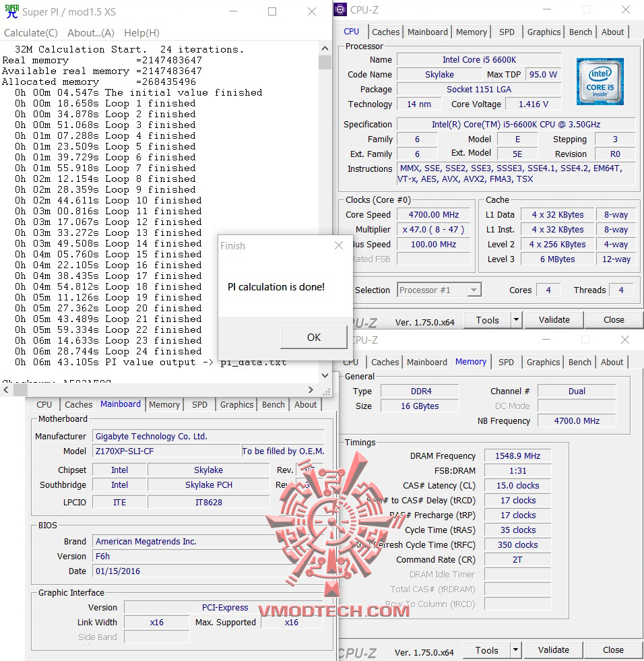The height and width of the screenshot is (661, 644).
Task: Switch to Caches tab in Memory CPU-Z window
Action: 385,362
